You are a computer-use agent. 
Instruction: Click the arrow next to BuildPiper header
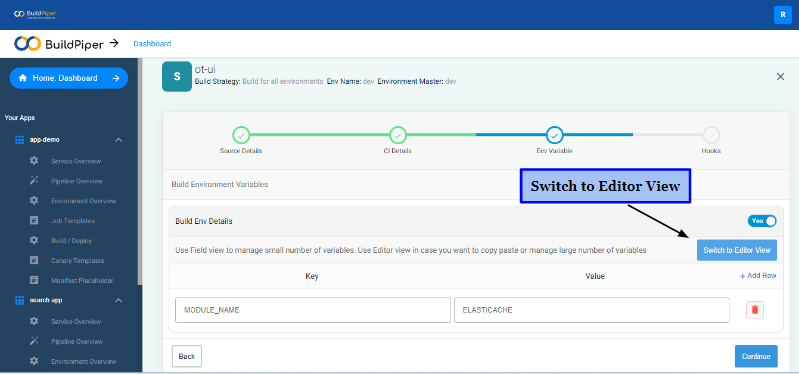(114, 43)
